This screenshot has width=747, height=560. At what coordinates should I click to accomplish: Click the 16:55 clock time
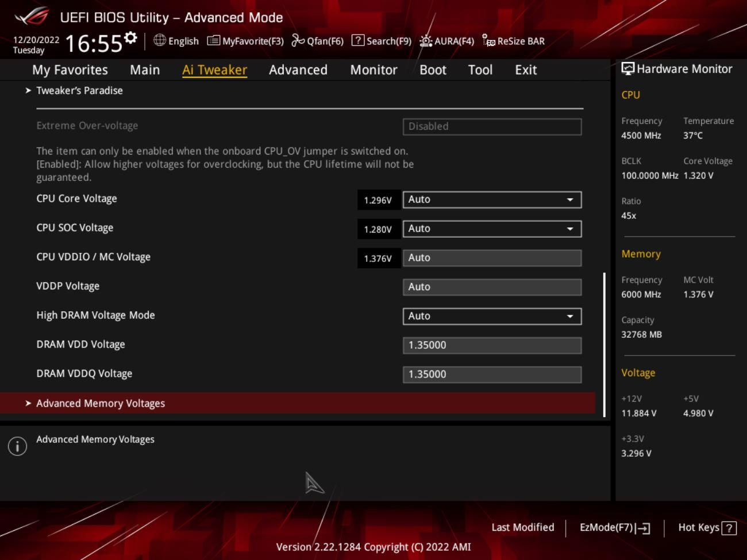(x=94, y=44)
